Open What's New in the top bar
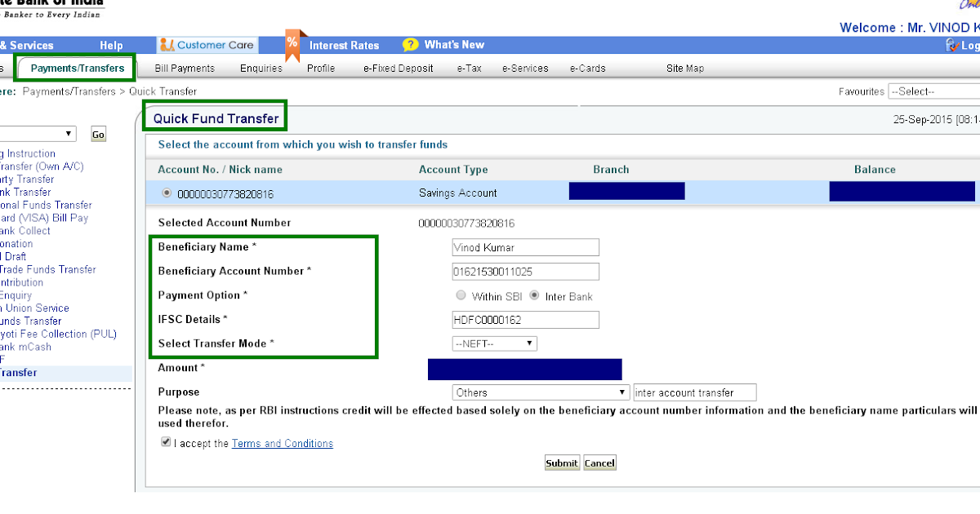 pyautogui.click(x=454, y=45)
